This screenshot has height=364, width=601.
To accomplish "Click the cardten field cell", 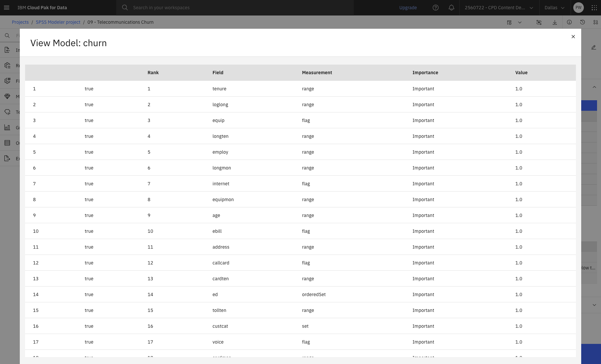I will click(220, 279).
